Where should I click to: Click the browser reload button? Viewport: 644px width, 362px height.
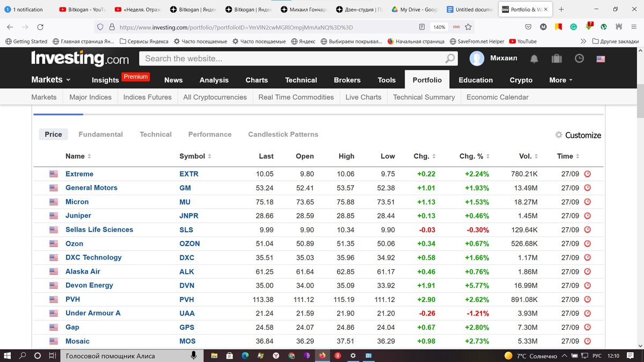(40, 27)
